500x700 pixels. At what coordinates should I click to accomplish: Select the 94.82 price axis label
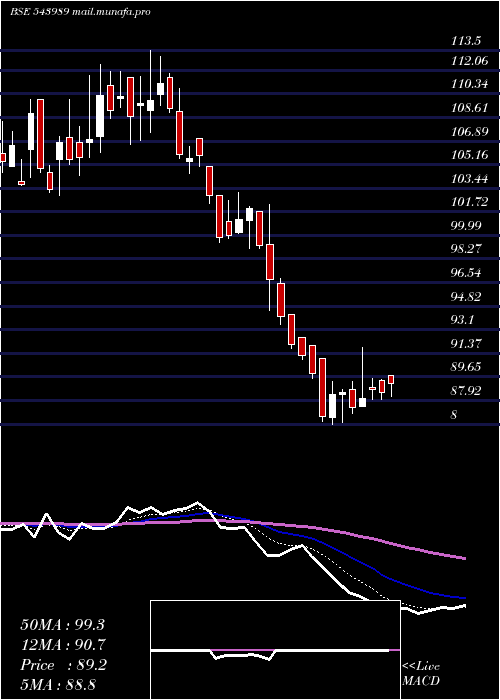pyautogui.click(x=467, y=296)
